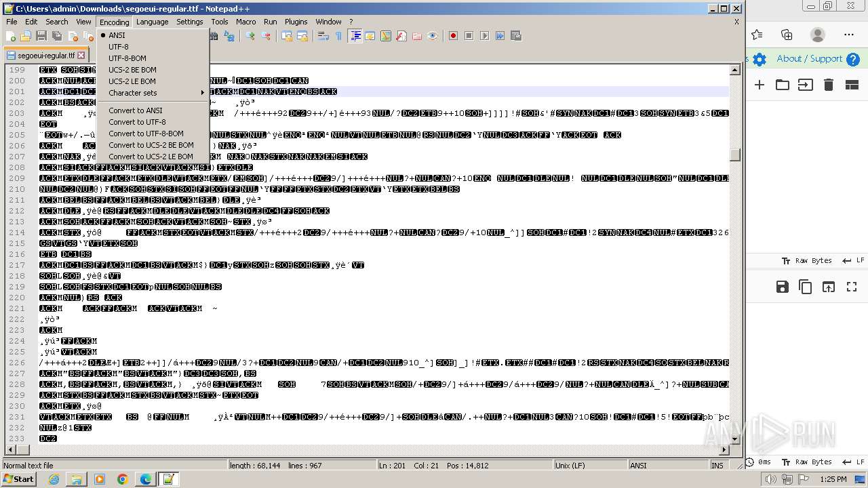The height and width of the screenshot is (488, 868).
Task: Choose Convert to ANSI
Action: (x=153, y=110)
